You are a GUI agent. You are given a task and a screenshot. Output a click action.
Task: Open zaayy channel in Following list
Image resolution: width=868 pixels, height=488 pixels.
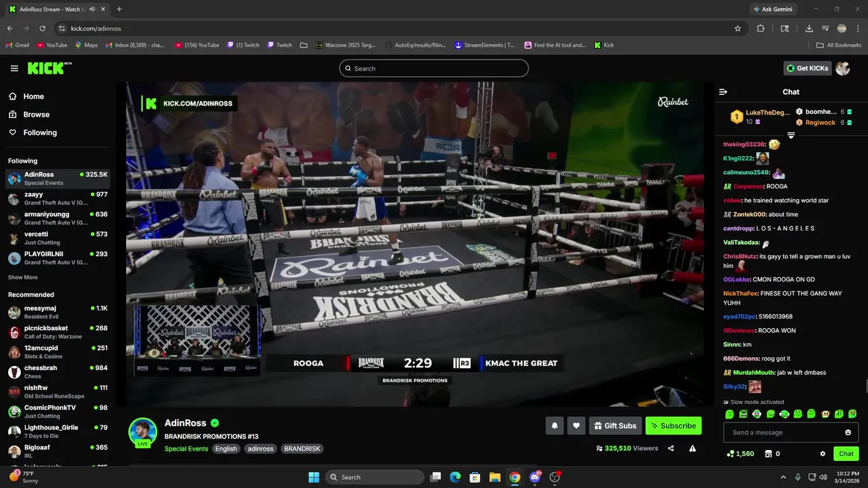click(58, 198)
